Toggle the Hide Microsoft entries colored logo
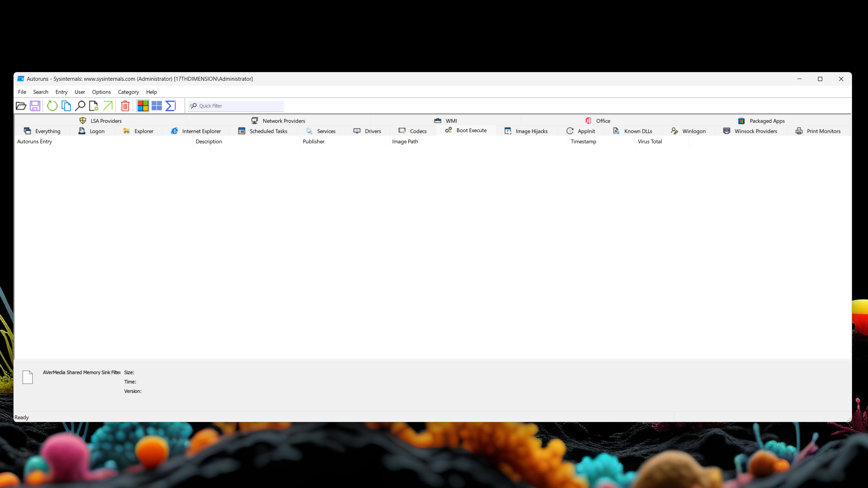The image size is (868, 488). click(x=143, y=106)
